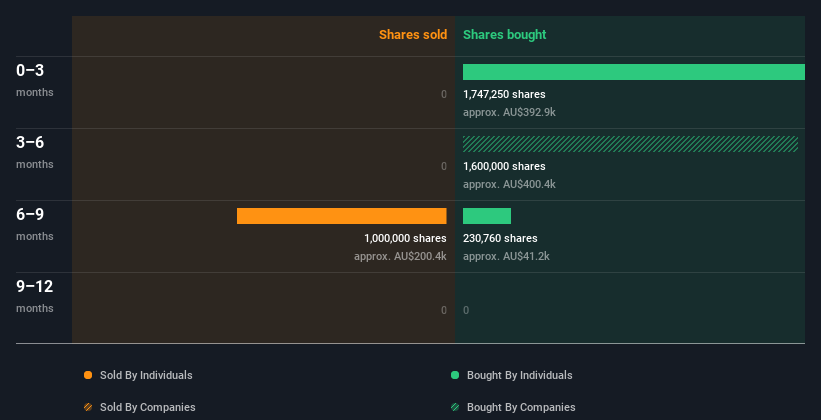The height and width of the screenshot is (420, 821).
Task: Toggle the Sold By Companies legend label
Action: coord(148,407)
